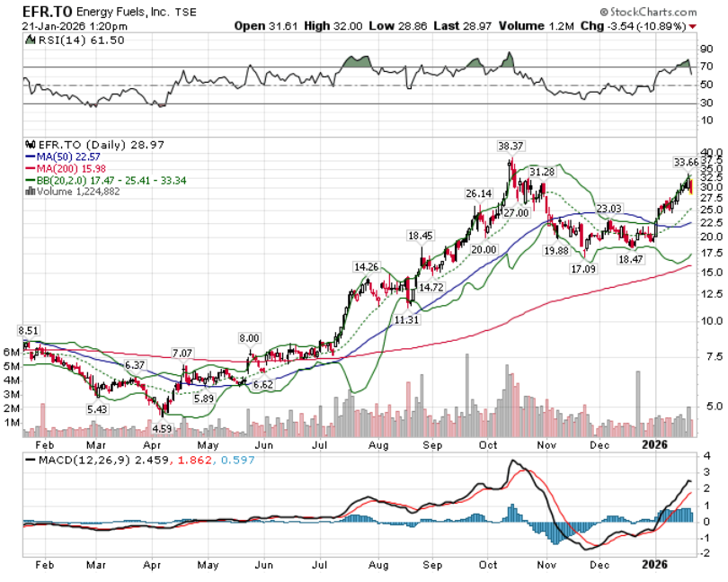Click the 7.5 price axis label

pyautogui.click(x=715, y=356)
